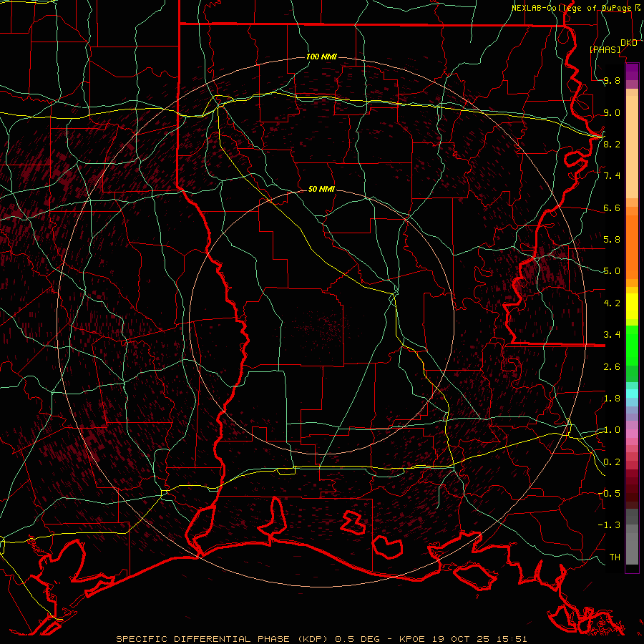Screen dimensions: 644x644
Task: Click the legend value 6.6
Action: point(612,208)
